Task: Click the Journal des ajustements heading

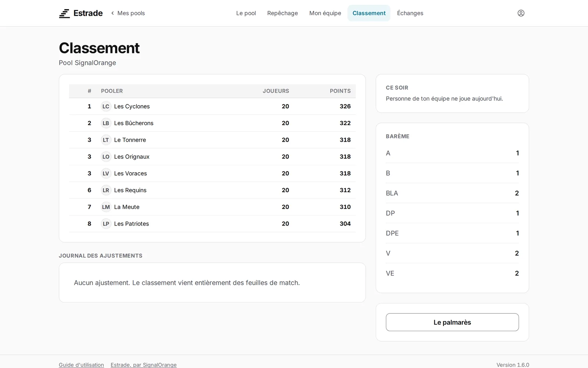Action: [101, 256]
